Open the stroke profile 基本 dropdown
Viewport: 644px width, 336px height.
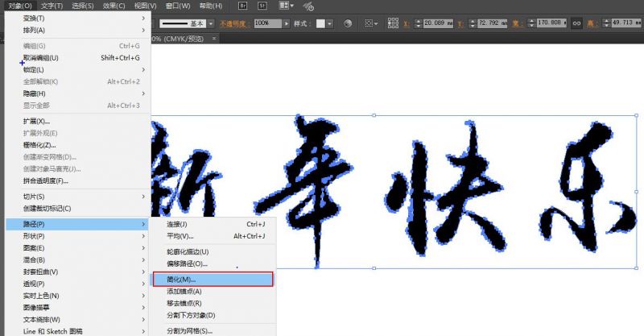(x=211, y=24)
